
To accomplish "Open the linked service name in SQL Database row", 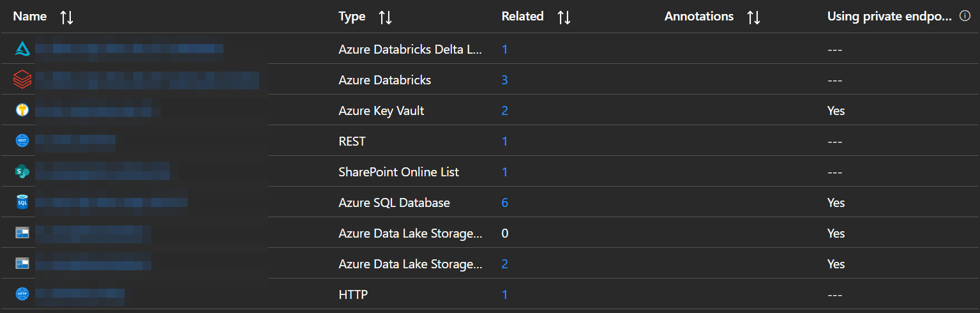I will click(112, 202).
